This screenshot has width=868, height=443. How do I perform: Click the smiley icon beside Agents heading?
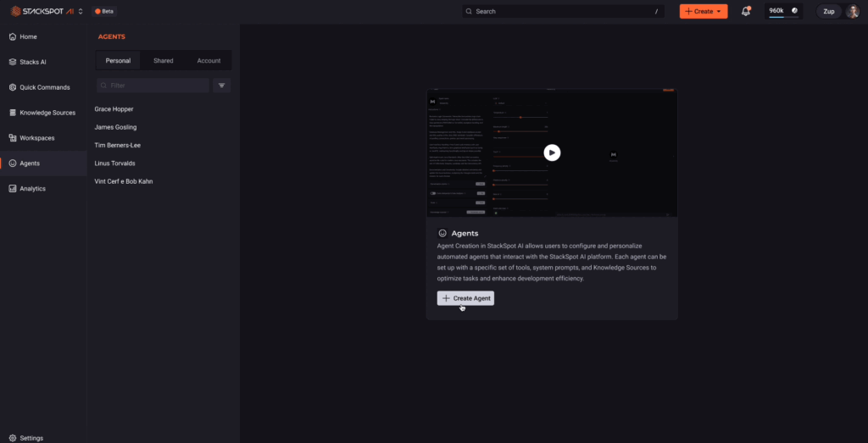coord(442,234)
